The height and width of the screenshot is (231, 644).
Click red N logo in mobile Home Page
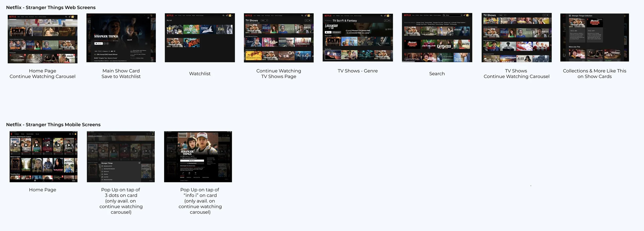pyautogui.click(x=11, y=134)
